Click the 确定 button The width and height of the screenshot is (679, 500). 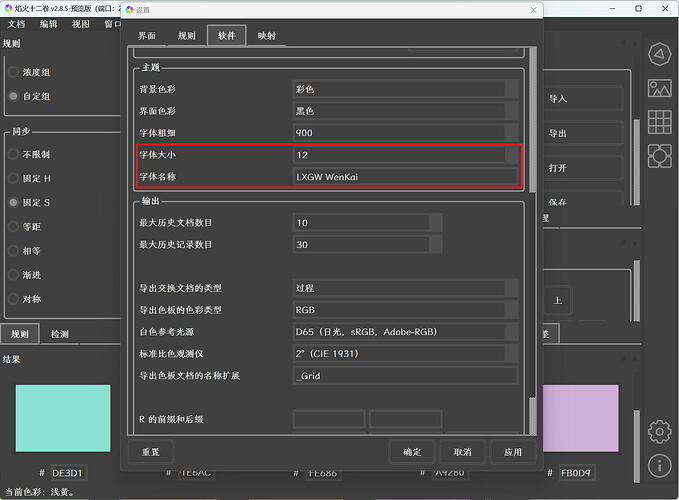(x=412, y=452)
